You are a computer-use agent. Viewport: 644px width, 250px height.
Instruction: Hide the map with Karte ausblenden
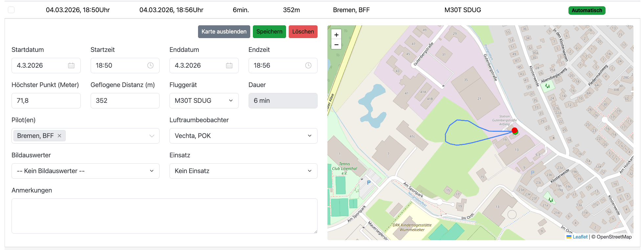pyautogui.click(x=224, y=32)
